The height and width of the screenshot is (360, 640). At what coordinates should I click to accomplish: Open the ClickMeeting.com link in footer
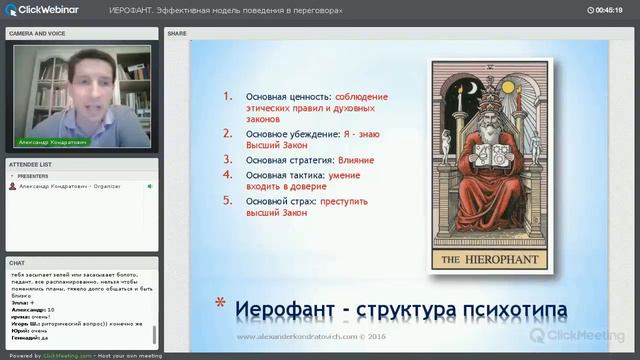click(67, 356)
